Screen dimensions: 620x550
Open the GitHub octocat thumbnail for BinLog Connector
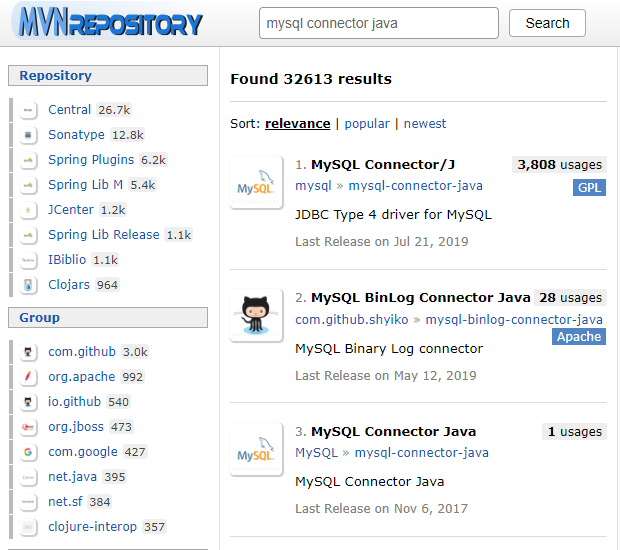coord(257,315)
